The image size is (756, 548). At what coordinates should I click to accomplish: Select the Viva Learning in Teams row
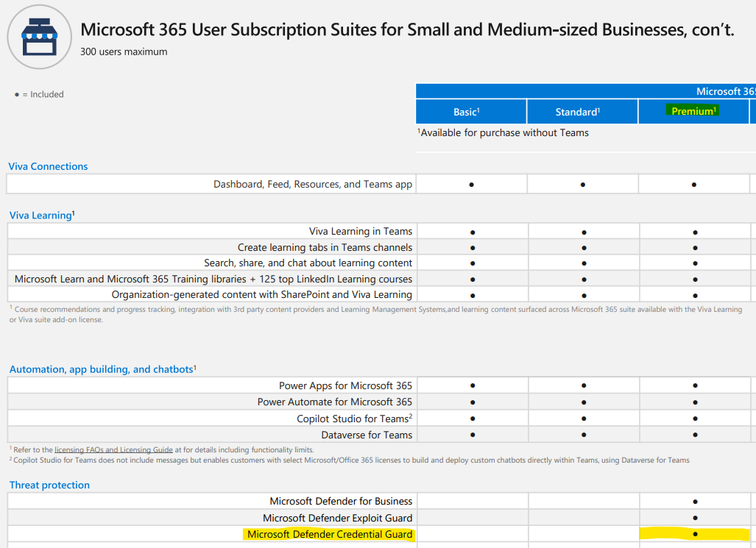(361, 232)
